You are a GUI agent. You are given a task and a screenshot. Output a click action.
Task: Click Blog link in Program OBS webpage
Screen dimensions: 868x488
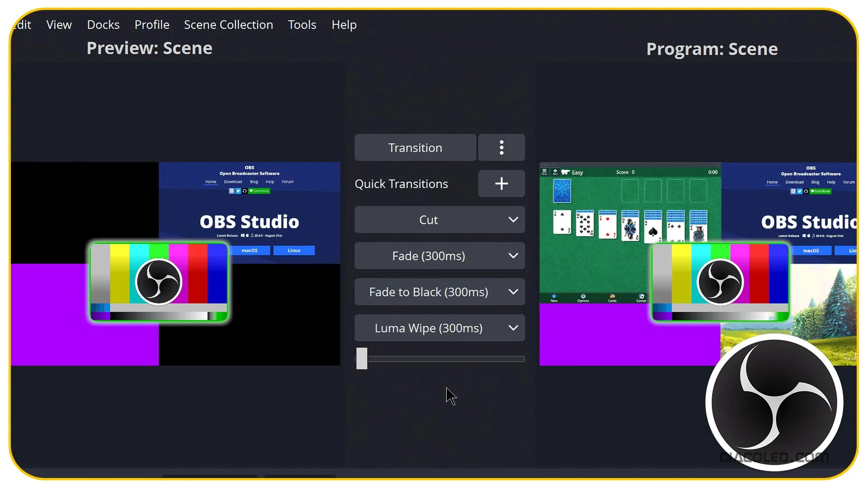[815, 182]
